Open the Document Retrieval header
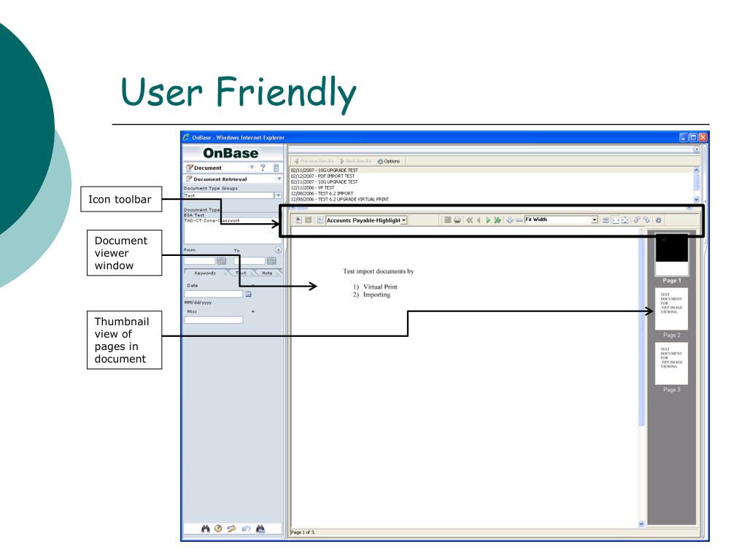747x560 pixels. [x=220, y=179]
